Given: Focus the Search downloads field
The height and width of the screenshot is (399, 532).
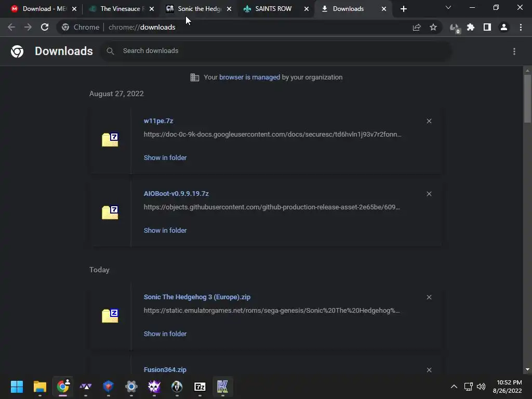Looking at the screenshot, I should (275, 51).
